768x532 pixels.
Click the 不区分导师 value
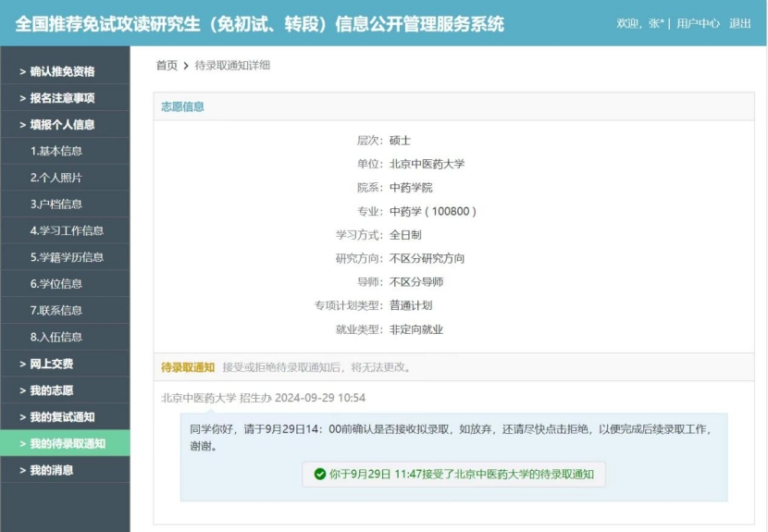coord(416,281)
